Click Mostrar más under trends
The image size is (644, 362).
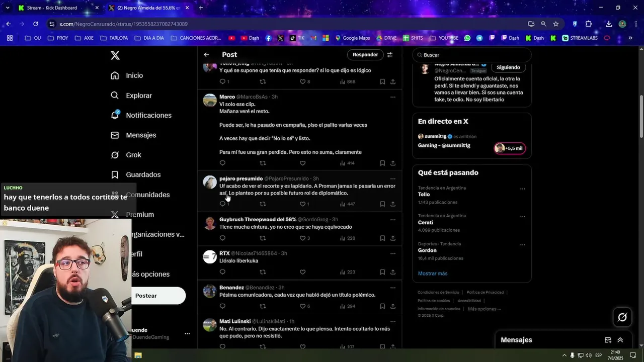pyautogui.click(x=433, y=274)
